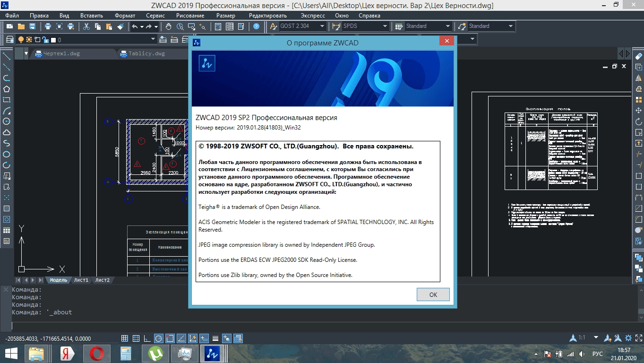Click the coordinates readout in the status bar
Image resolution: width=644 pixels, height=363 pixels.
point(48,338)
